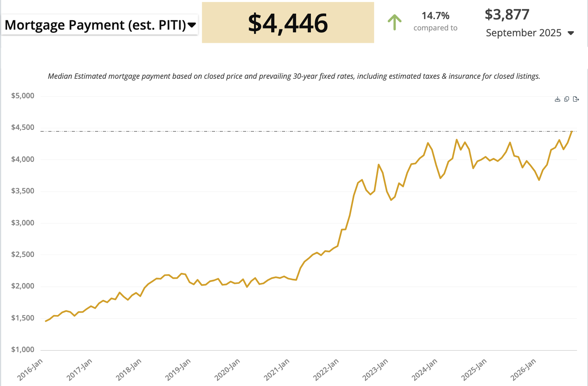Click the 2020-Jan x-axis label

tap(228, 369)
